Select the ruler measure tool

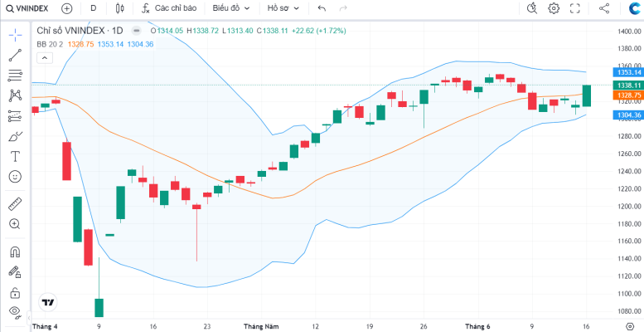pyautogui.click(x=15, y=203)
